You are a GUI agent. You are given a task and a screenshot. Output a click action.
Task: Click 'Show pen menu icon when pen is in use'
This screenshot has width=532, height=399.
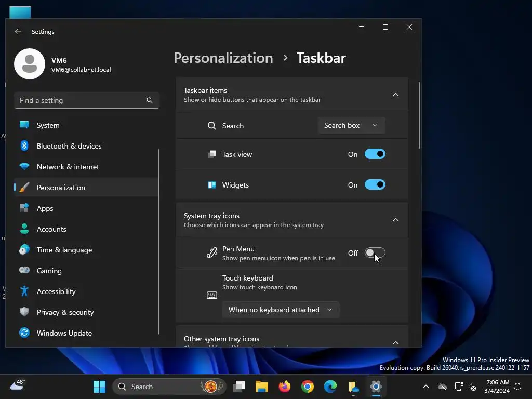(x=278, y=258)
